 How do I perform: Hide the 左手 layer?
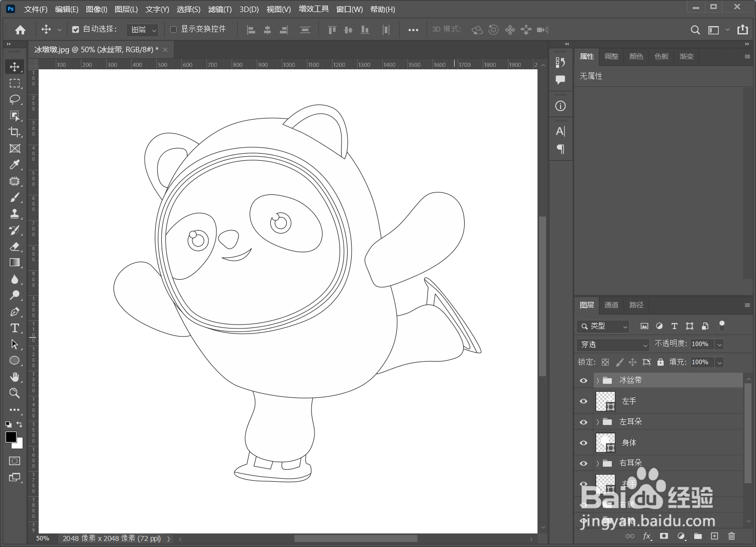[584, 401]
